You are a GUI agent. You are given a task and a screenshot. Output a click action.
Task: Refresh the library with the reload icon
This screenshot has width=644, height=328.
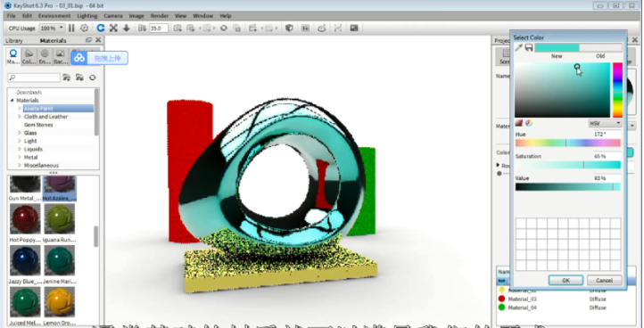(x=93, y=78)
